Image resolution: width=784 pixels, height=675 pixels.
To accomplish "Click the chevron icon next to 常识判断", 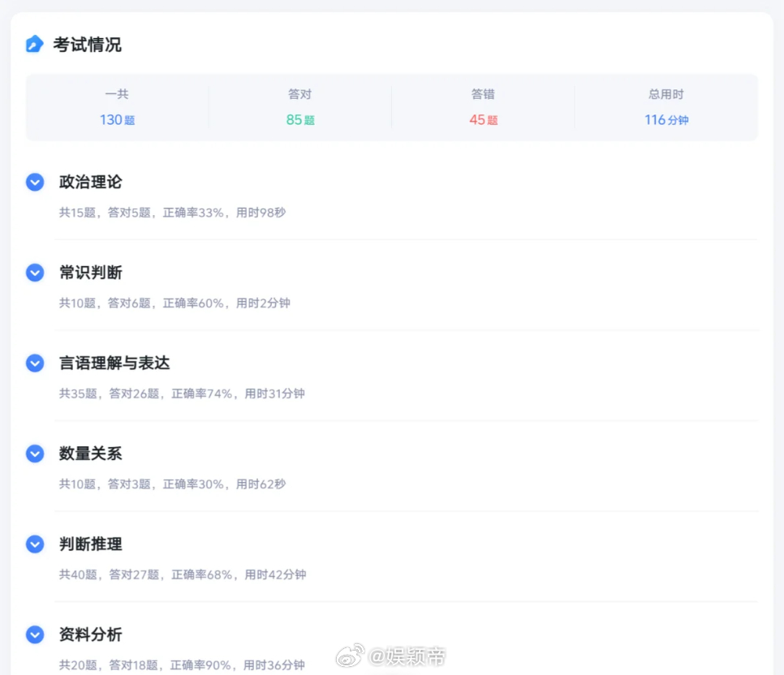I will pos(35,273).
